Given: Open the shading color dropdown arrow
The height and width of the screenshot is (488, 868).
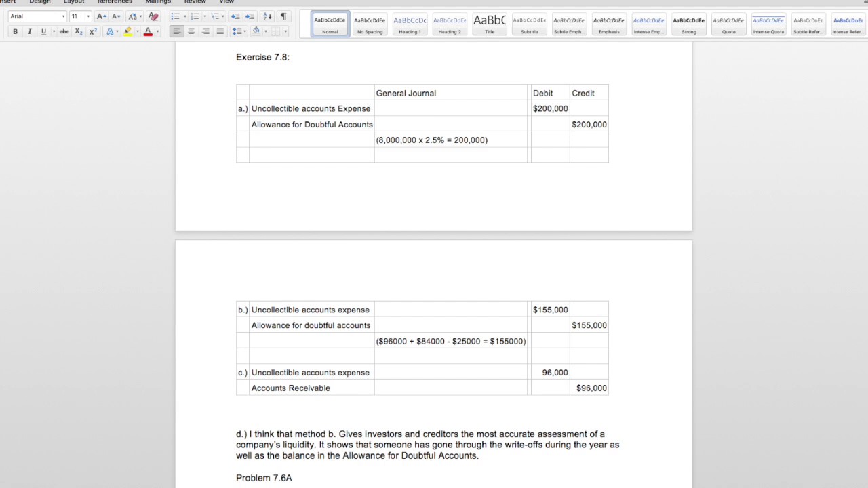Looking at the screenshot, I should [x=265, y=31].
